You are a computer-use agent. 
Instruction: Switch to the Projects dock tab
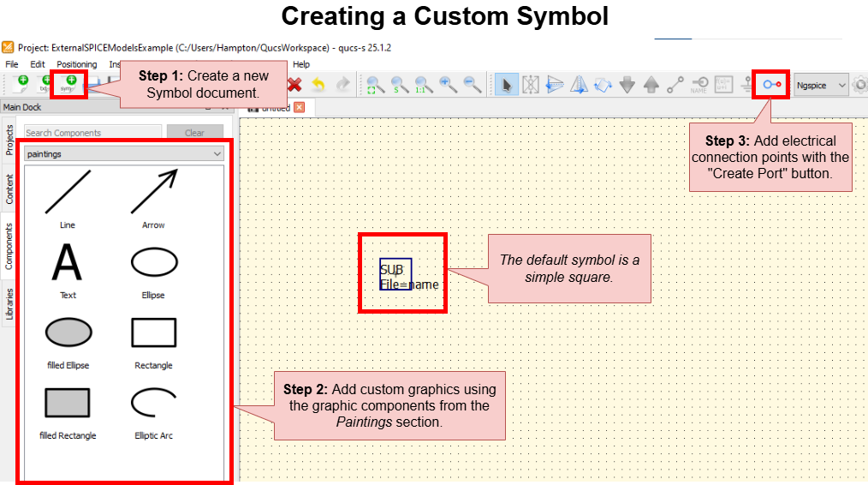9,140
